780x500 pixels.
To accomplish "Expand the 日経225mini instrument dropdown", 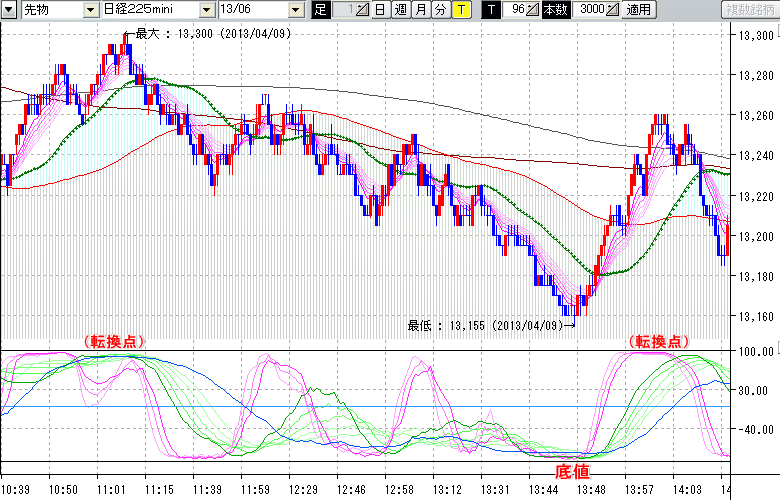I will click(x=206, y=9).
